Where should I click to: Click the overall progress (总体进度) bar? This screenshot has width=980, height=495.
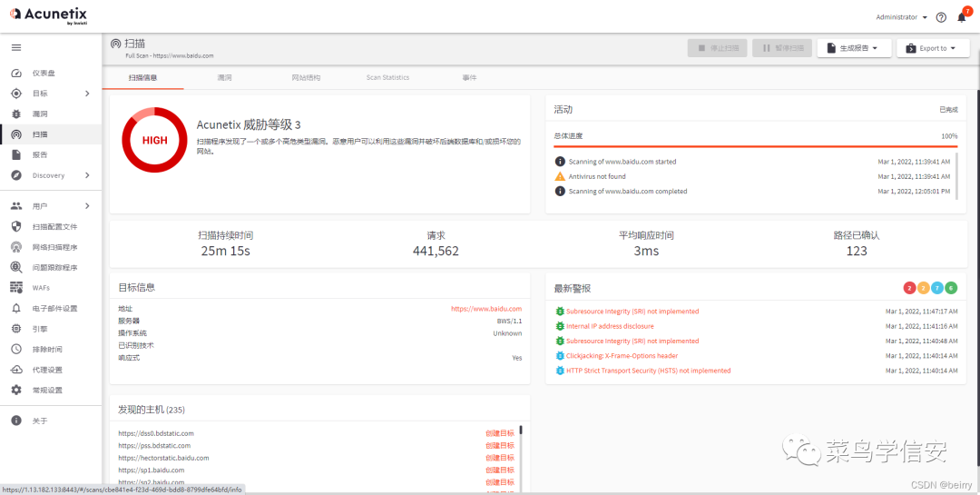[x=756, y=146]
